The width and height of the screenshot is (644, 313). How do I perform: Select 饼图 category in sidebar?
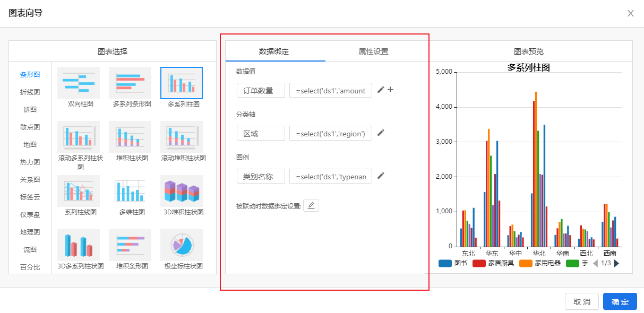(x=30, y=109)
